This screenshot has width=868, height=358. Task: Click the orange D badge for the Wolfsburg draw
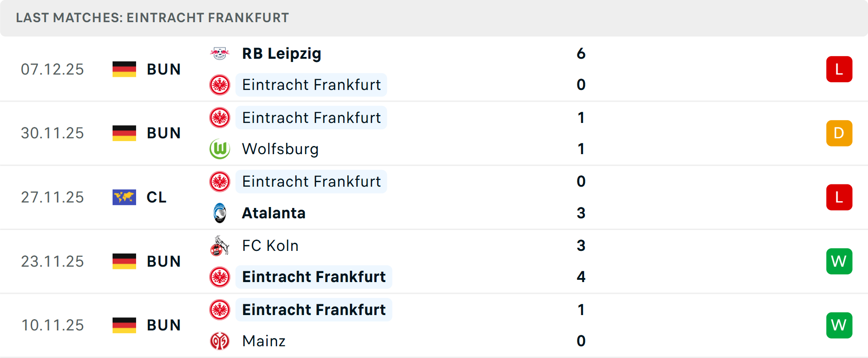839,133
